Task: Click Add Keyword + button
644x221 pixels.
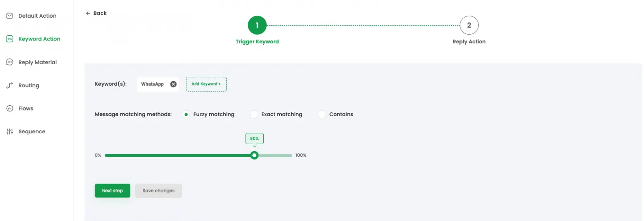Action: [x=206, y=84]
